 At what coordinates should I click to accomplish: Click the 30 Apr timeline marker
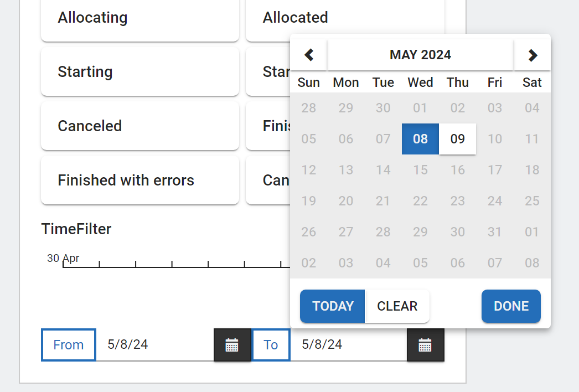pyautogui.click(x=63, y=259)
